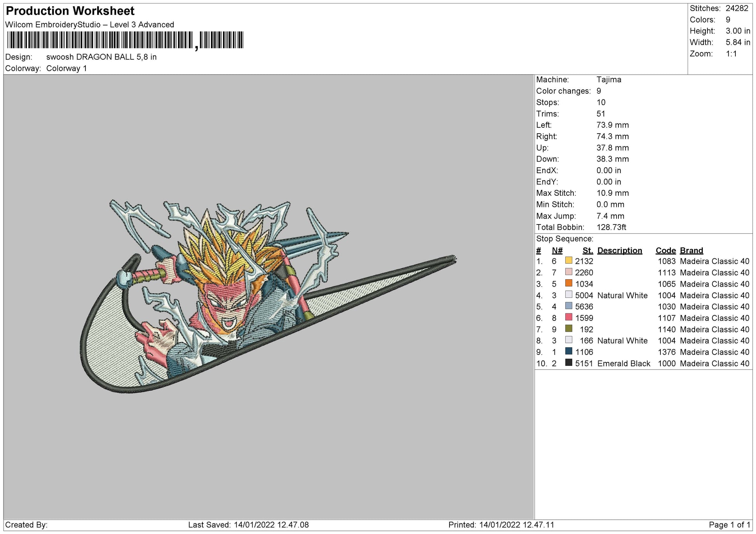This screenshot has height=534, width=756.
Task: Click the steel blue 5636 thread swatch
Action: pyautogui.click(x=568, y=306)
